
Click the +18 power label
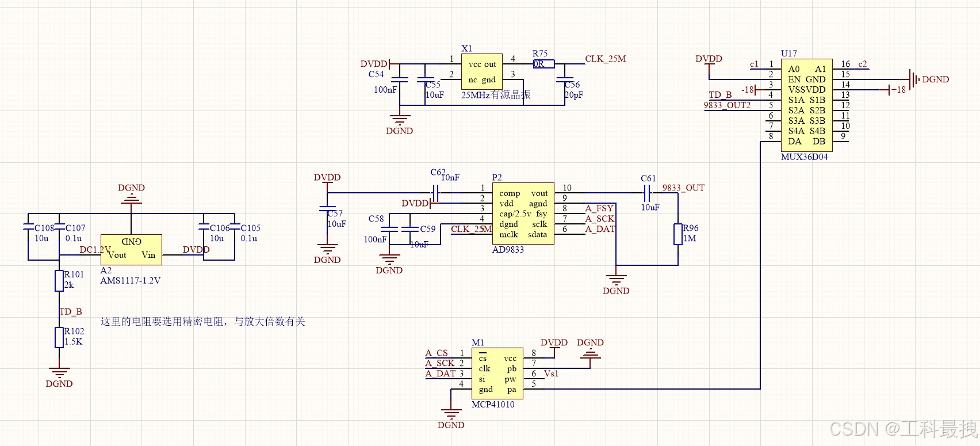click(x=898, y=90)
